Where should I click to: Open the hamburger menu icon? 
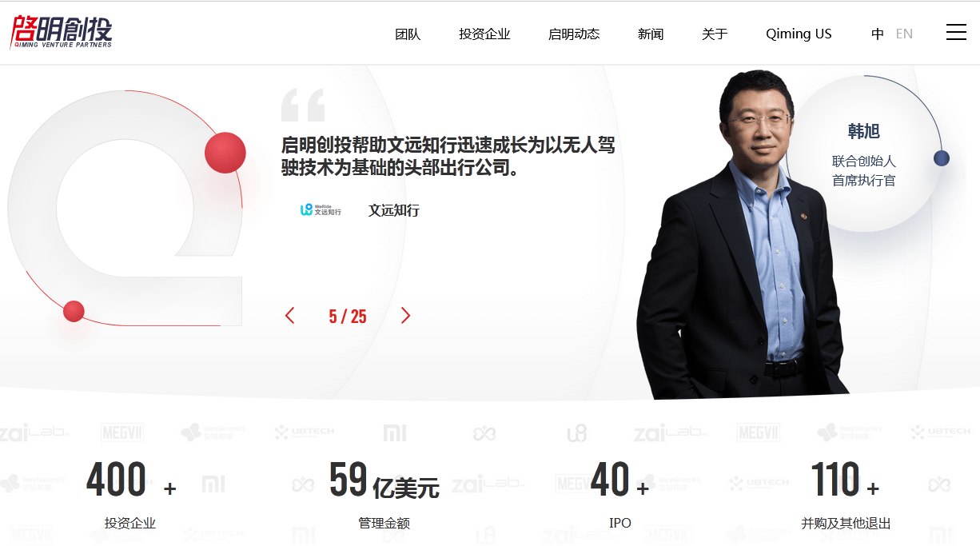(956, 33)
